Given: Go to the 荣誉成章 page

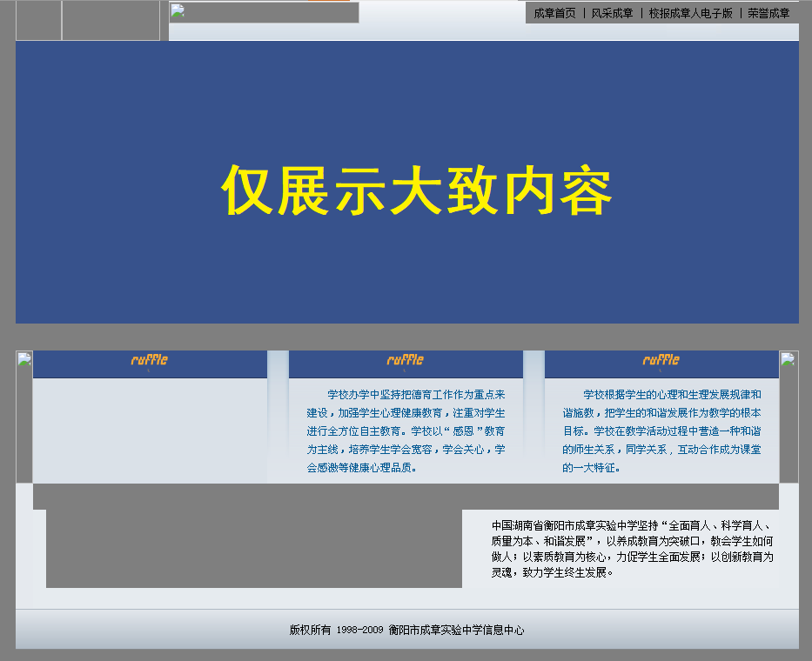Looking at the screenshot, I should pyautogui.click(x=768, y=13).
